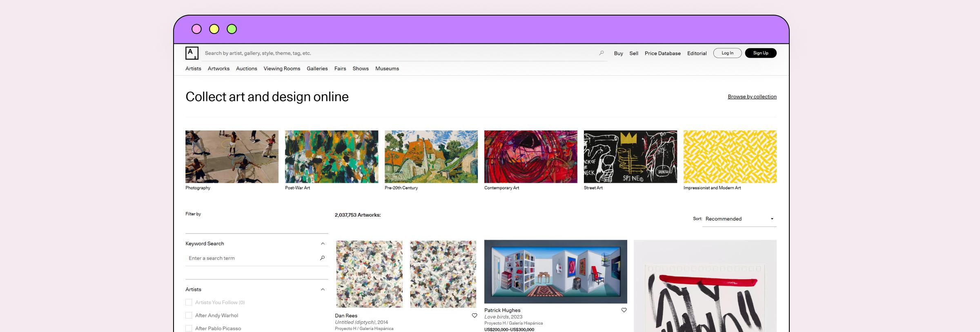The width and height of the screenshot is (980, 332).
Task: Open Shows in navigation
Action: pos(361,69)
